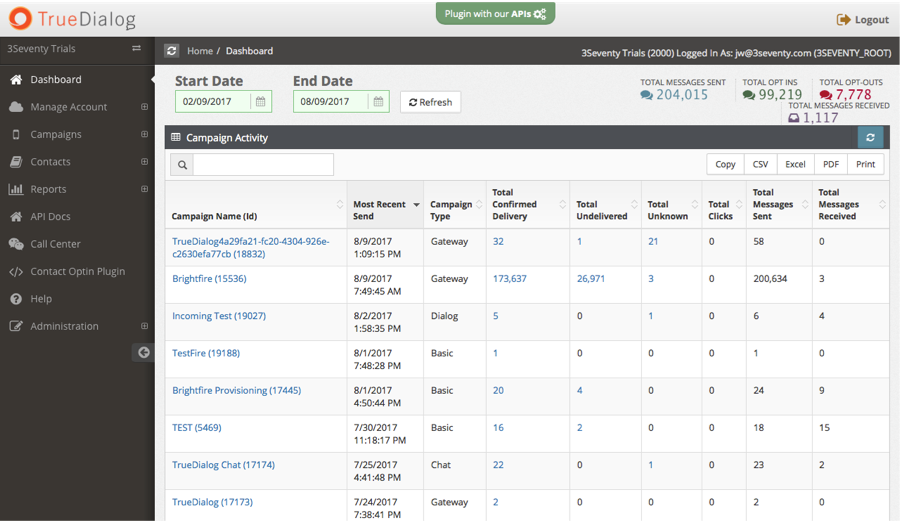Open Plugin with our APIs button
The height and width of the screenshot is (521, 900).
click(x=495, y=14)
